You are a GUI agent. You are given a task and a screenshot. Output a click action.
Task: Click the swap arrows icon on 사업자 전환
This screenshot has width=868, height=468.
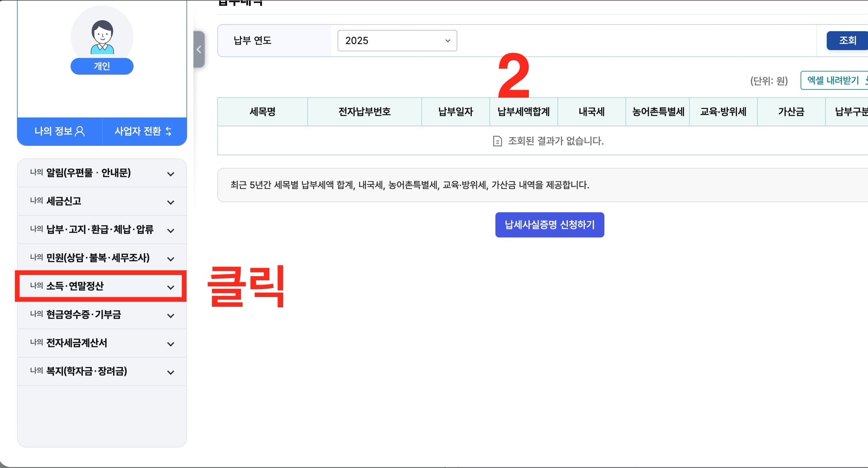[x=168, y=131]
